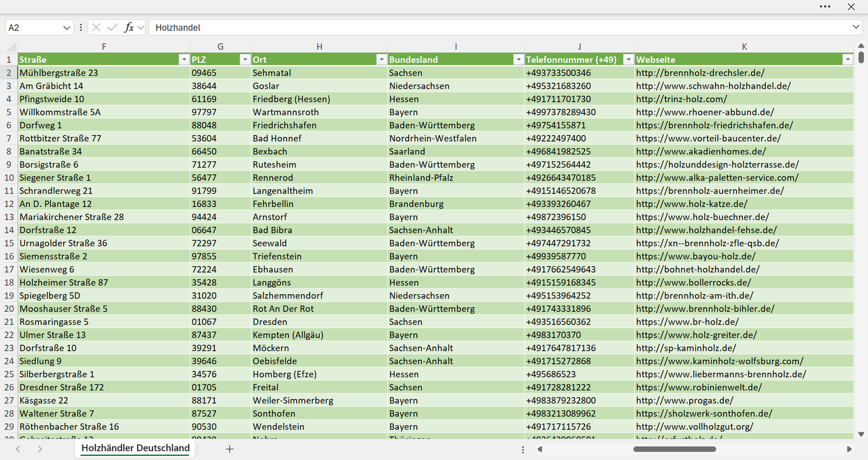Expand the formula bar with chevron
The image size is (868, 460).
(855, 28)
